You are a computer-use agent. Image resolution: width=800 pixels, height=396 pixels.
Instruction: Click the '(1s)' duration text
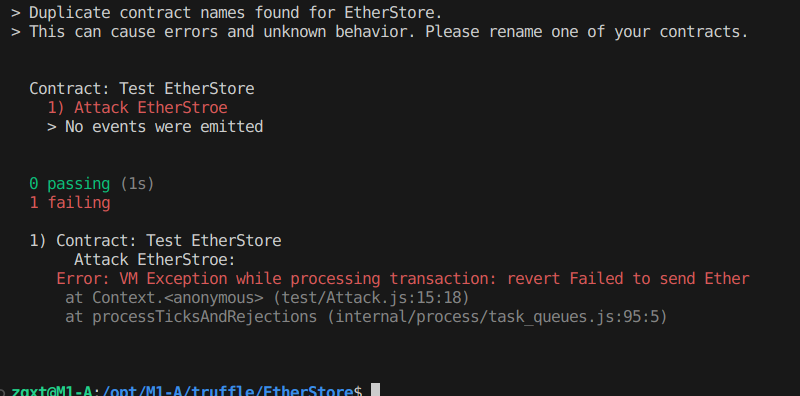(137, 184)
